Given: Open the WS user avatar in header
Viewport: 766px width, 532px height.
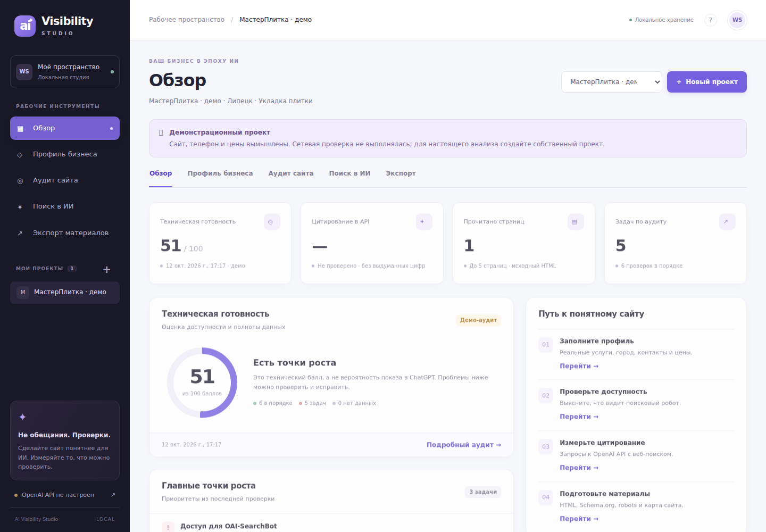Looking at the screenshot, I should 737,20.
